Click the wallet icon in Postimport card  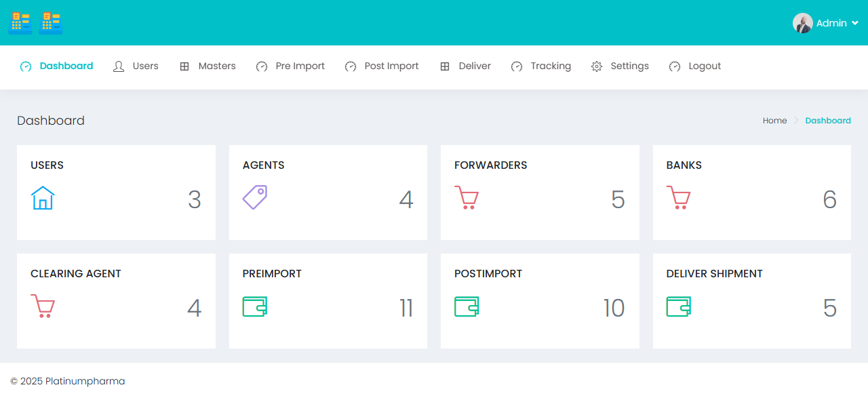pos(467,306)
